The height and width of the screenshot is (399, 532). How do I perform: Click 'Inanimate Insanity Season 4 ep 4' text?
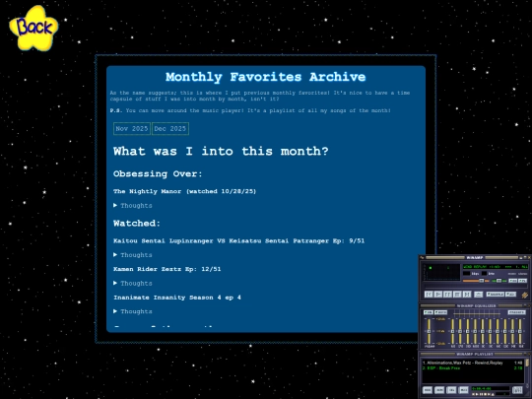[x=177, y=298]
